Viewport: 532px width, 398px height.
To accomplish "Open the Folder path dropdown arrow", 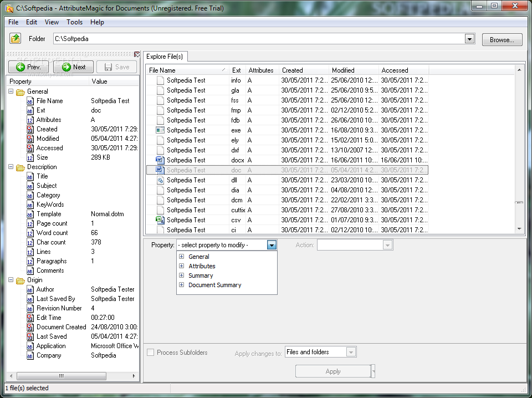I will (469, 39).
